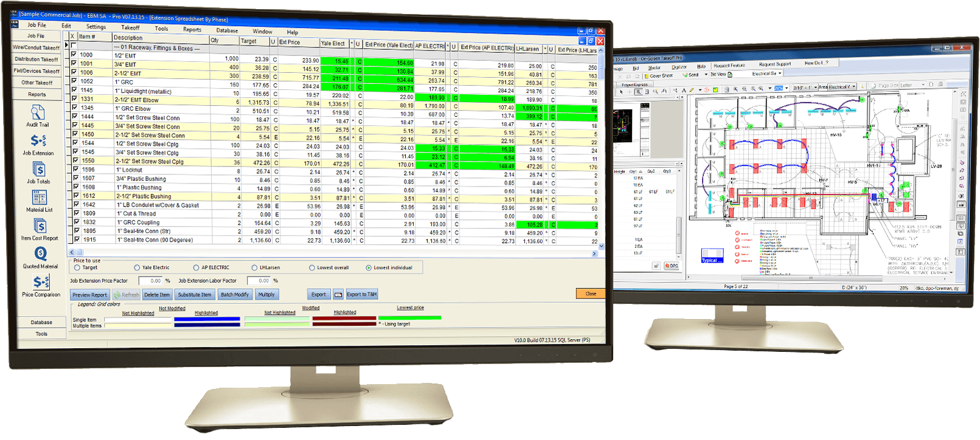Click the Job Extension Price Factor field

150,281
